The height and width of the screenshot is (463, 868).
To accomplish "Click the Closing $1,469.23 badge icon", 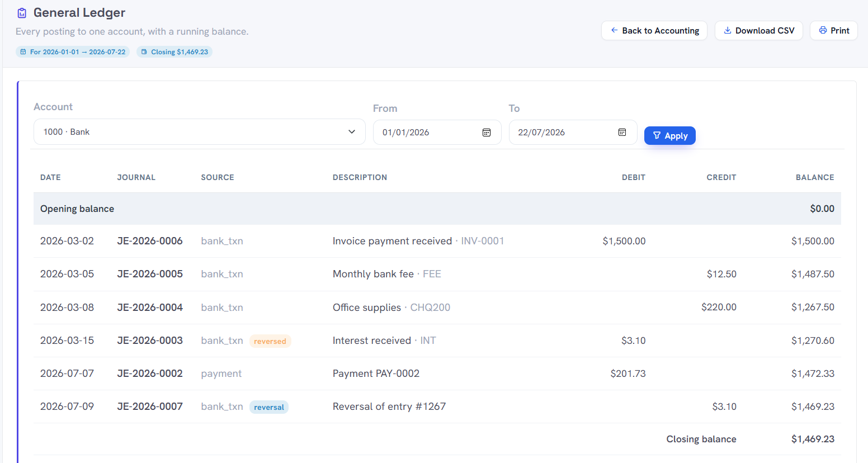I will pyautogui.click(x=144, y=52).
